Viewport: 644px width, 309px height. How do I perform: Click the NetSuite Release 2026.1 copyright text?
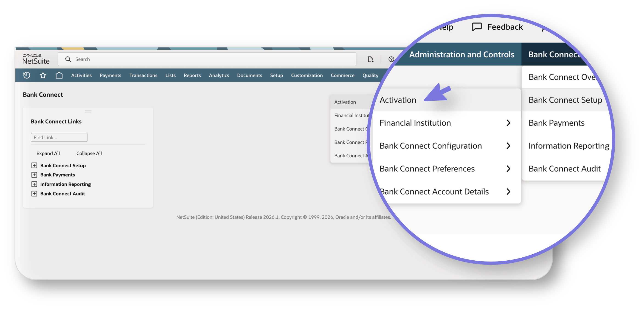(284, 217)
